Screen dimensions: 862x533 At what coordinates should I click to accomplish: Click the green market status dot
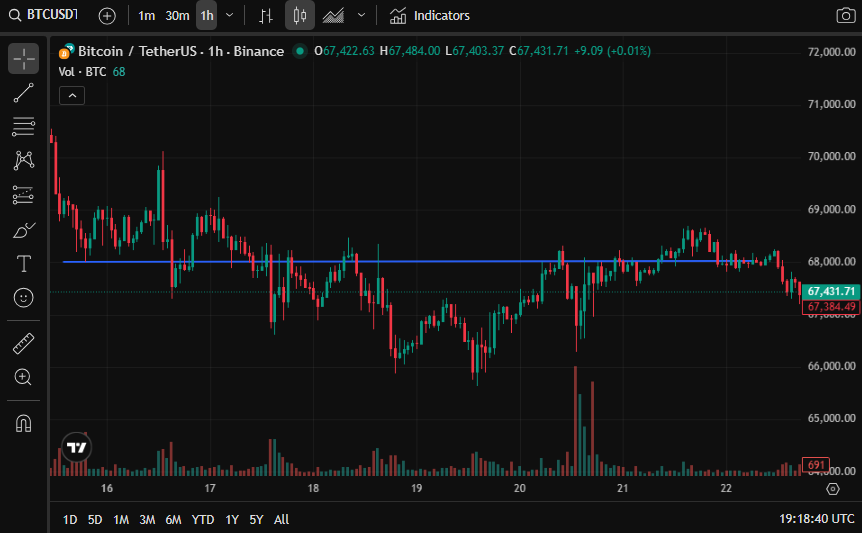pyautogui.click(x=300, y=51)
